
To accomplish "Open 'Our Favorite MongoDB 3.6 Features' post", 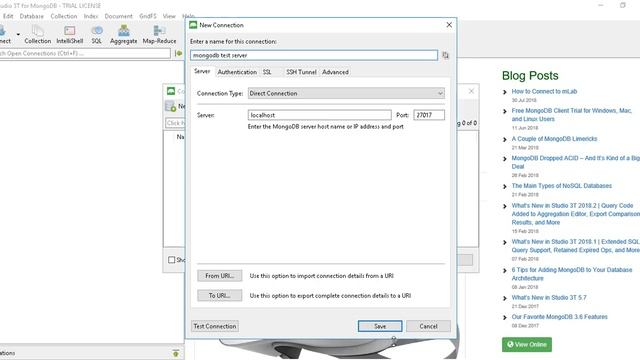I will pyautogui.click(x=560, y=317).
